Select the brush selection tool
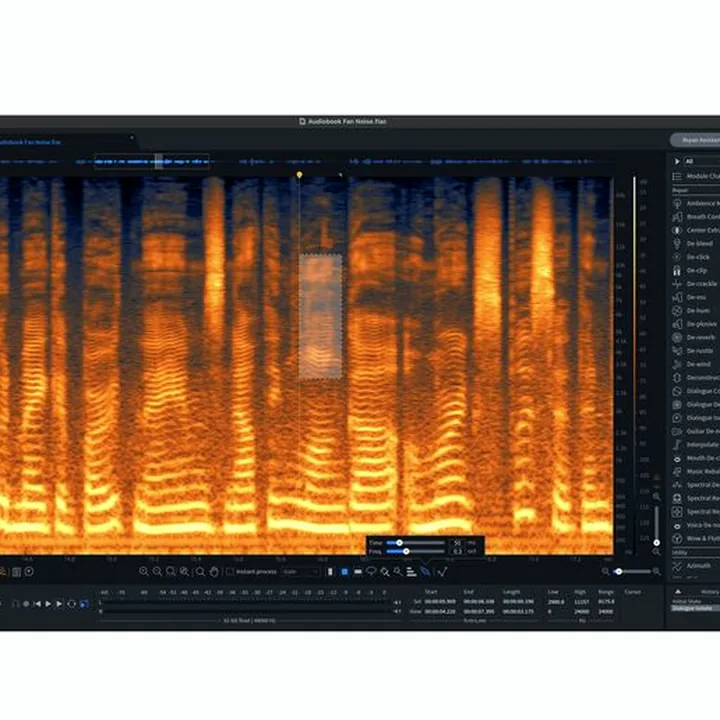The width and height of the screenshot is (720, 720). coord(384,572)
